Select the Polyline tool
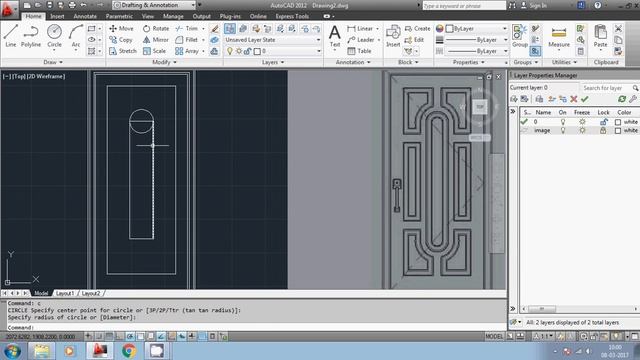The width and height of the screenshot is (640, 360). click(31, 36)
